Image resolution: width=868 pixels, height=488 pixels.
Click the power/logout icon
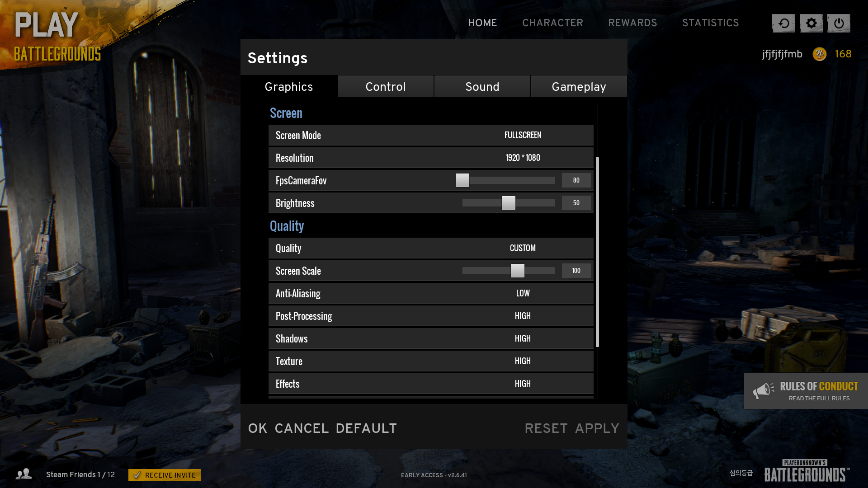[839, 23]
